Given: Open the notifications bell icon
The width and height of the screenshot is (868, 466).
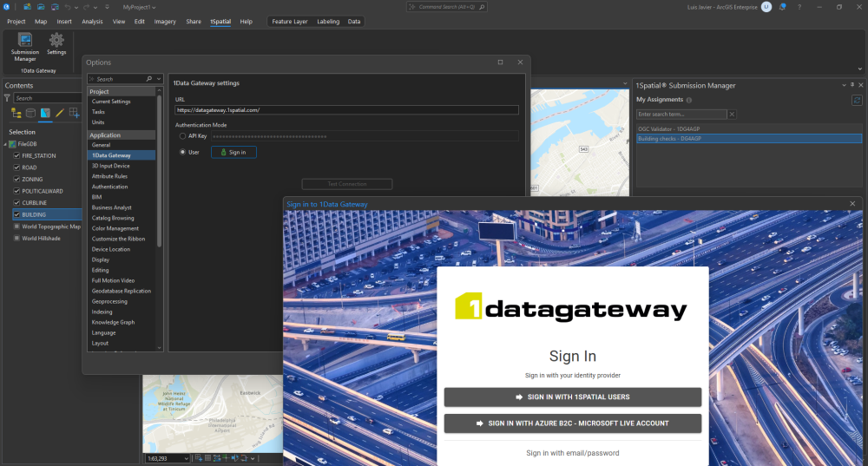Looking at the screenshot, I should 781,7.
